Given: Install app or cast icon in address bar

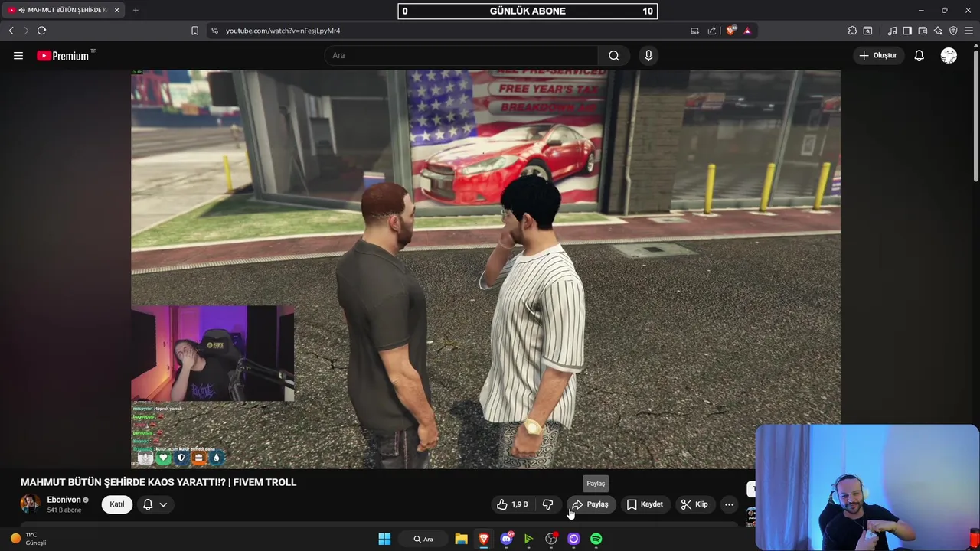Looking at the screenshot, I should (694, 31).
